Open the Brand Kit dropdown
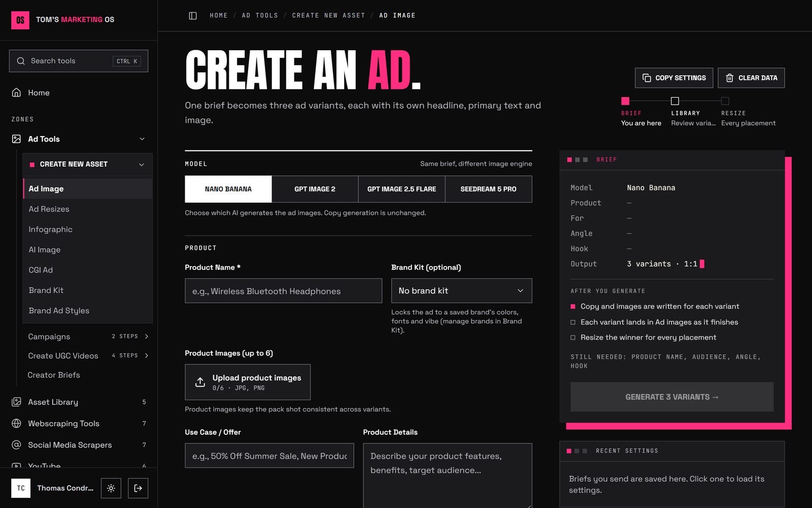Viewport: 812px width, 508px height. [x=461, y=291]
